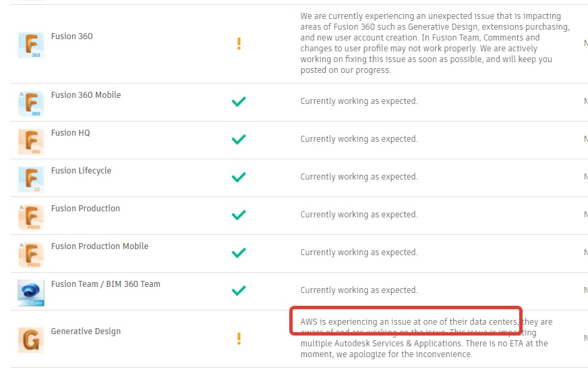Select the Generative Design product name

pos(86,331)
